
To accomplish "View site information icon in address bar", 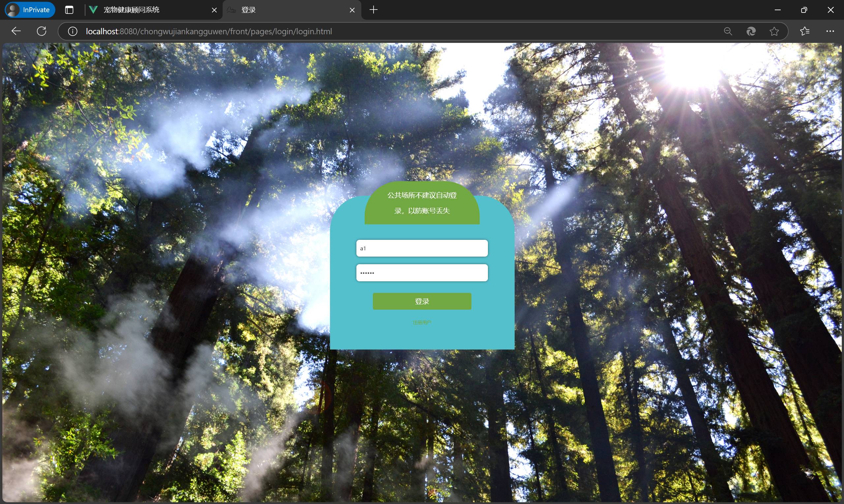I will (73, 31).
